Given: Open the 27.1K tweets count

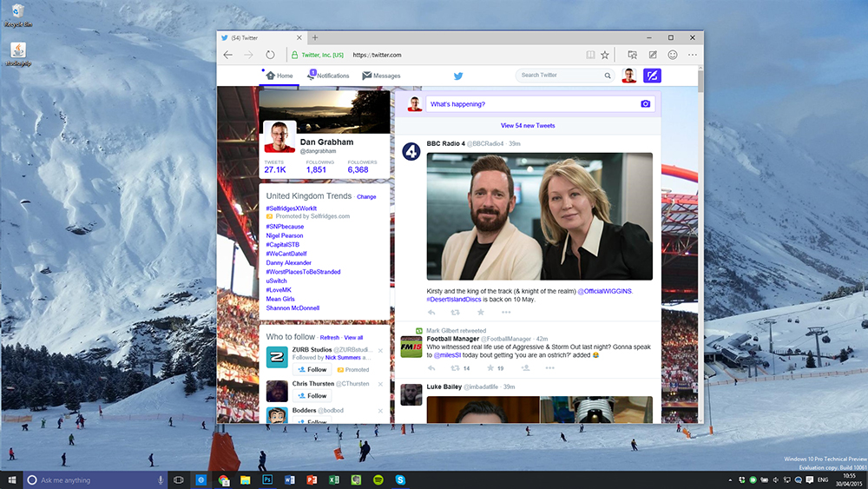Looking at the screenshot, I should tap(275, 169).
